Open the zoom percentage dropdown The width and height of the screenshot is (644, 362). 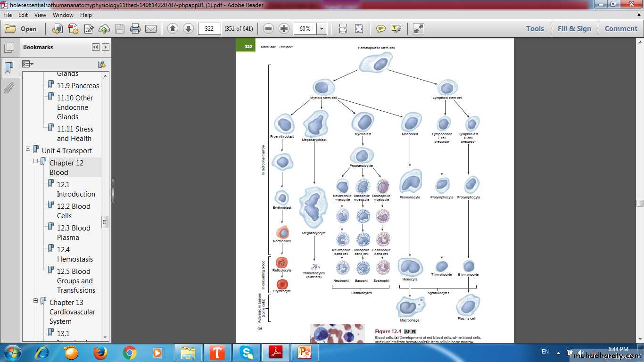[322, 29]
